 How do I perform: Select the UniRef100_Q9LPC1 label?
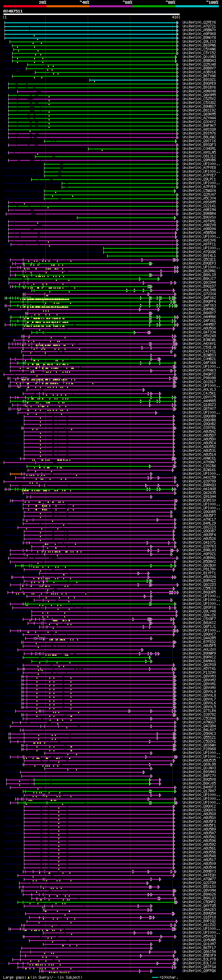199,179
